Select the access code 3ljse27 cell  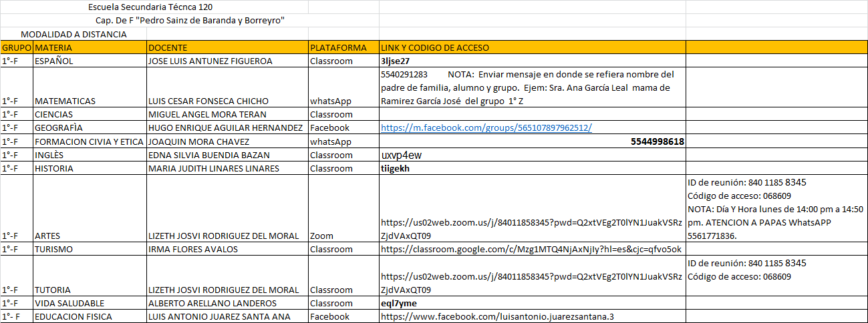coord(532,61)
